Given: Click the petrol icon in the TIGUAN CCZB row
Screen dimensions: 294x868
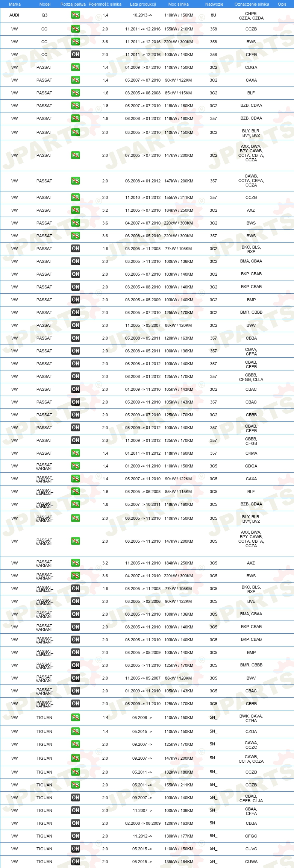Looking at the screenshot, I should [x=76, y=785].
